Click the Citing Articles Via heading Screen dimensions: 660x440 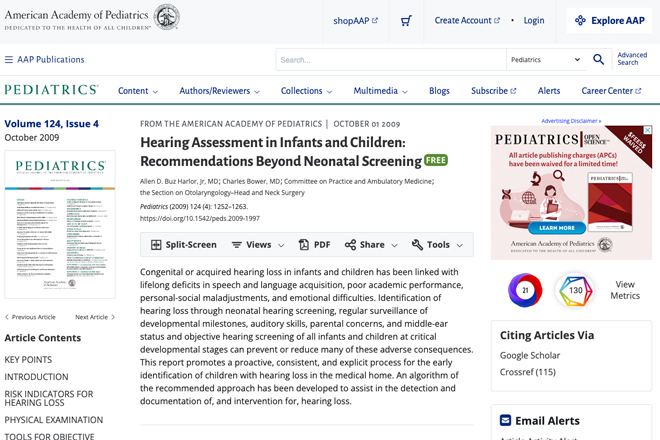(547, 335)
